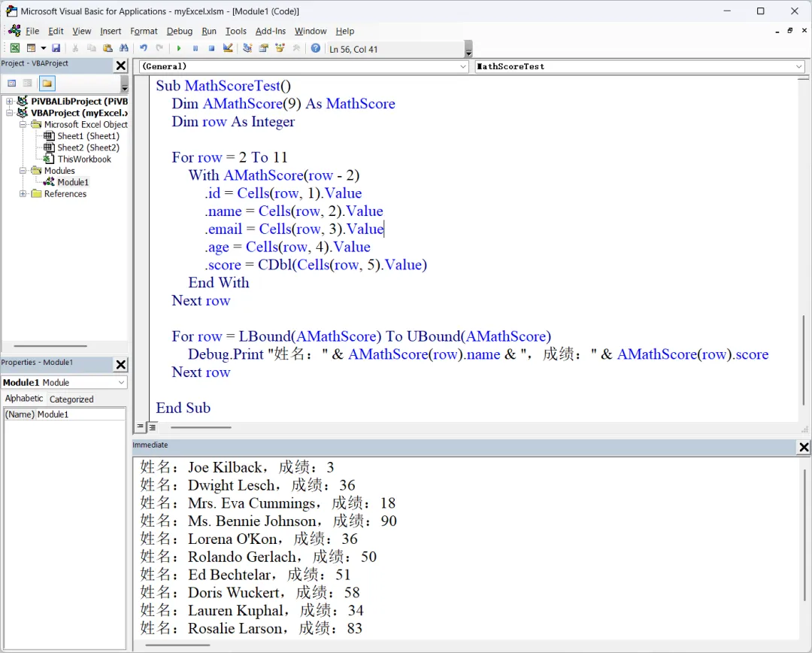Open the Debug menu
This screenshot has width=812, height=653.
[x=179, y=31]
